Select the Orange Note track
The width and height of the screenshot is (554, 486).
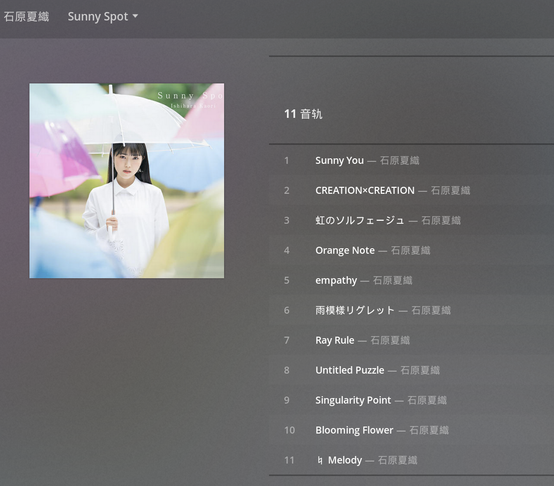(345, 251)
